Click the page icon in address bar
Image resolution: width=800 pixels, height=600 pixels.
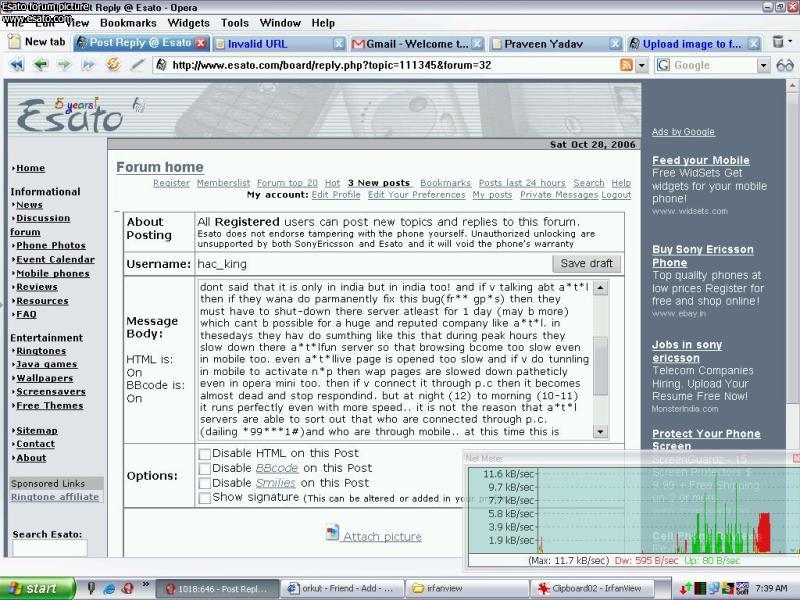click(x=161, y=65)
